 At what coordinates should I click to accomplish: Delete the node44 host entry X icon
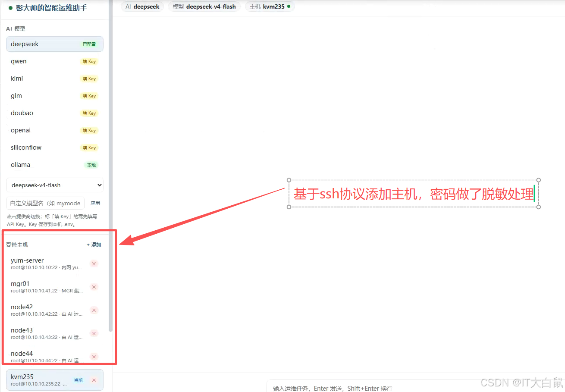pyautogui.click(x=94, y=357)
